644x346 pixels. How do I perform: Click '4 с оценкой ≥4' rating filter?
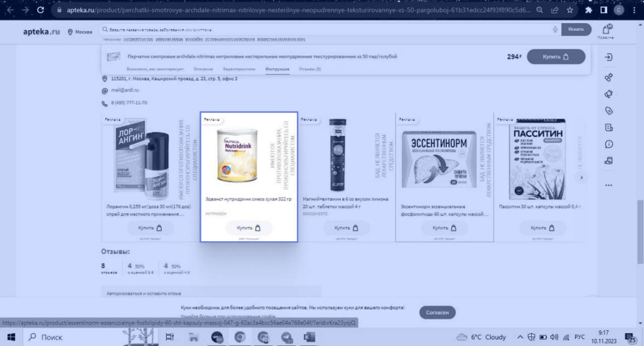140,269
